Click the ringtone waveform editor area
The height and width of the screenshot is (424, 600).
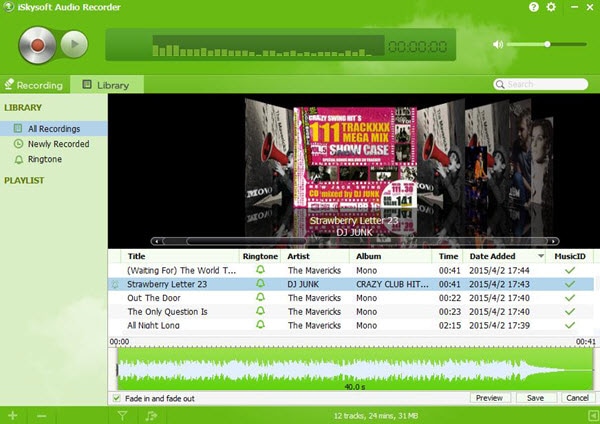pyautogui.click(x=355, y=369)
